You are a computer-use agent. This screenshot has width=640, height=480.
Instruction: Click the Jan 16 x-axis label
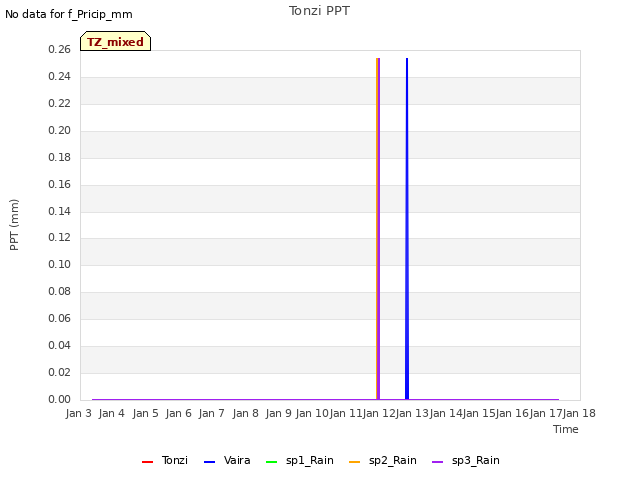(x=513, y=413)
